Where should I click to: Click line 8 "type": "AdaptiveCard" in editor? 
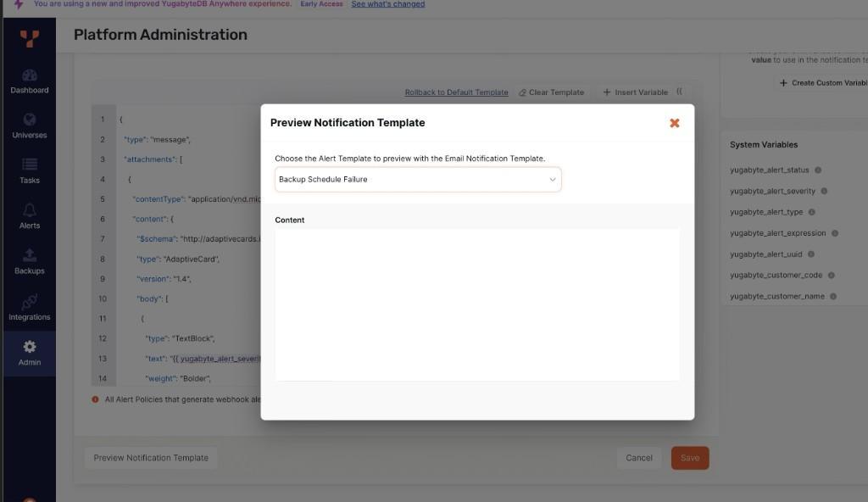tap(178, 259)
